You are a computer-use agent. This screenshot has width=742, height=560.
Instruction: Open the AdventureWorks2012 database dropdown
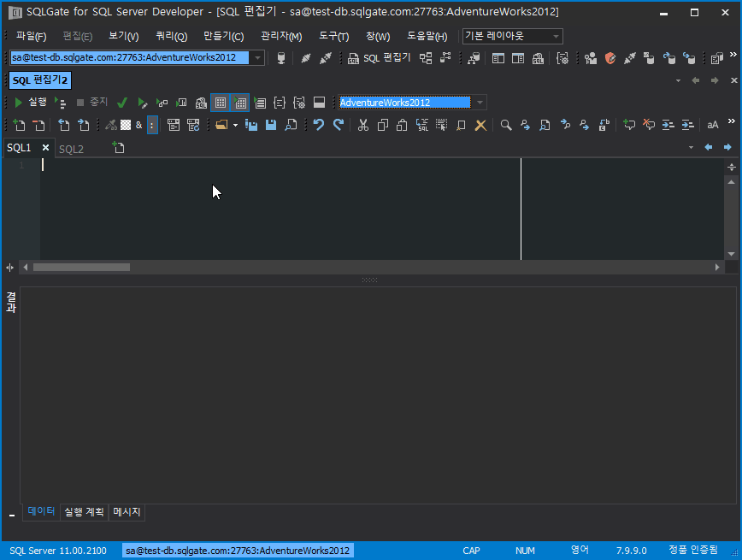pos(480,103)
